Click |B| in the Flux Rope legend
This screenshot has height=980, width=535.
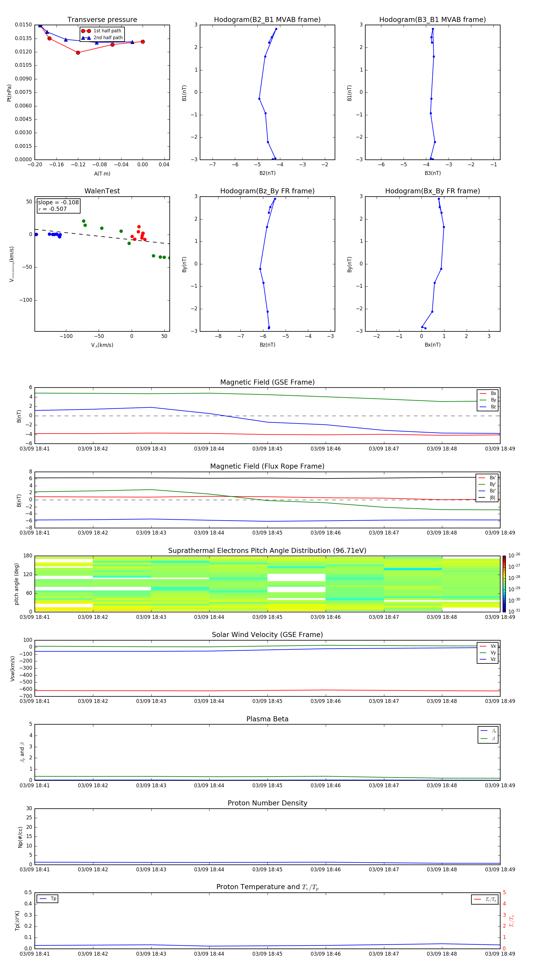(487, 498)
